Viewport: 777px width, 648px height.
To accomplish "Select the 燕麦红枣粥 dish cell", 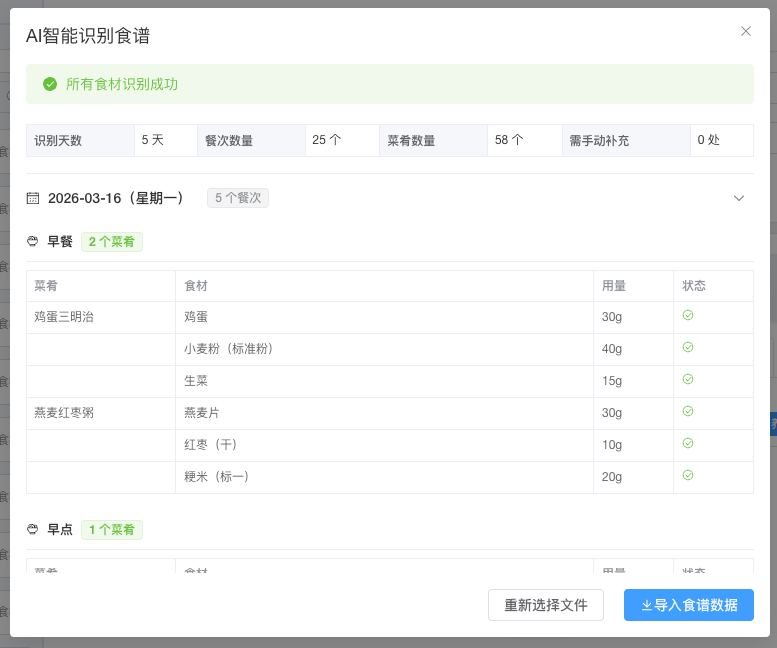I will coord(64,413).
